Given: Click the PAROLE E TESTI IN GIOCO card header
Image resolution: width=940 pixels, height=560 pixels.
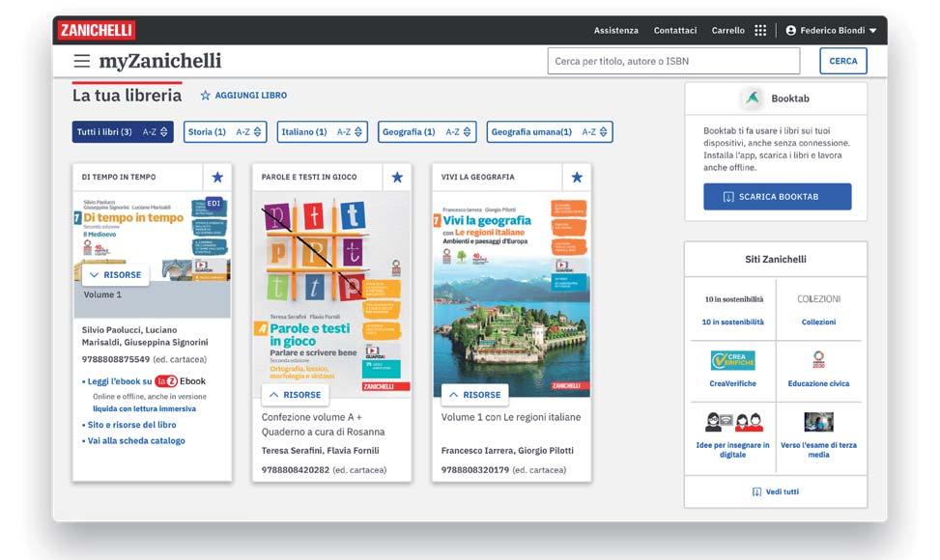Looking at the screenshot, I should [x=309, y=178].
